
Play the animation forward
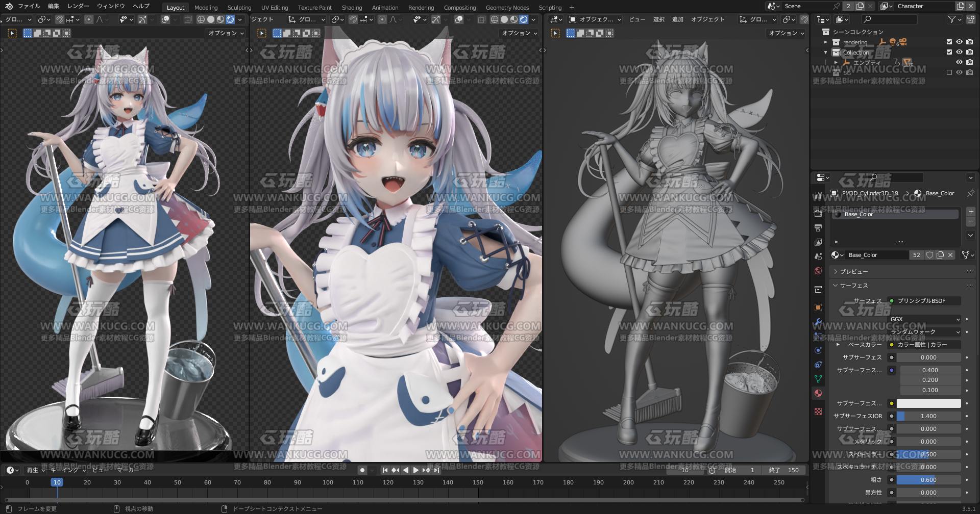(x=415, y=470)
